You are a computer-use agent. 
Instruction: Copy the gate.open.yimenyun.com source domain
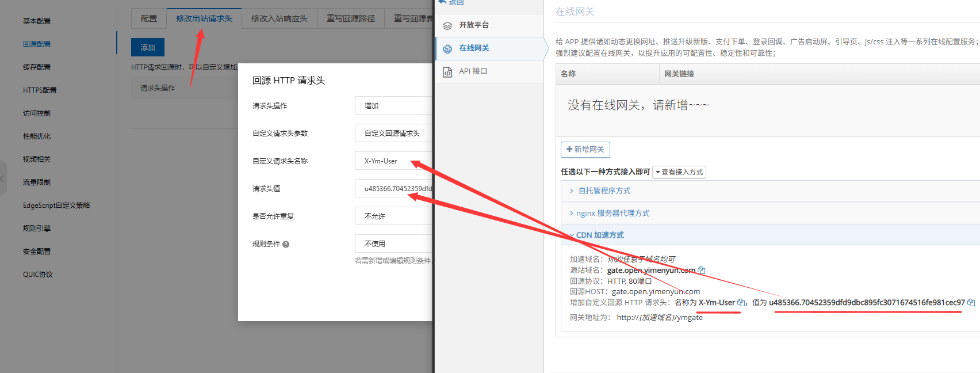701,271
